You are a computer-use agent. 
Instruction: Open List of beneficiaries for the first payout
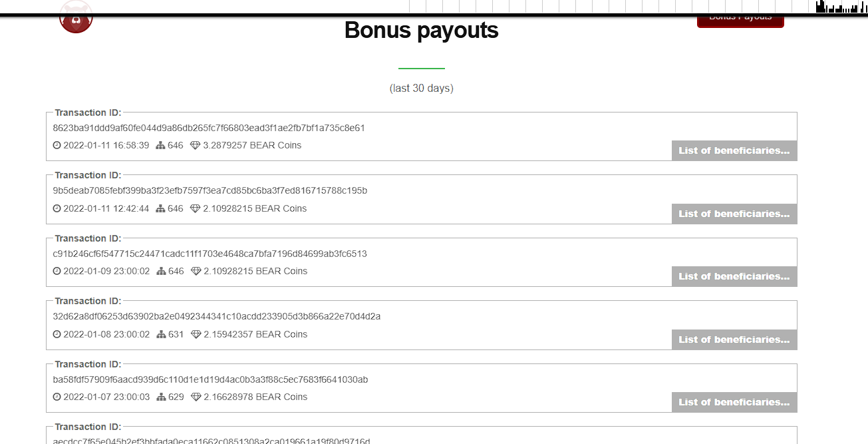(734, 150)
